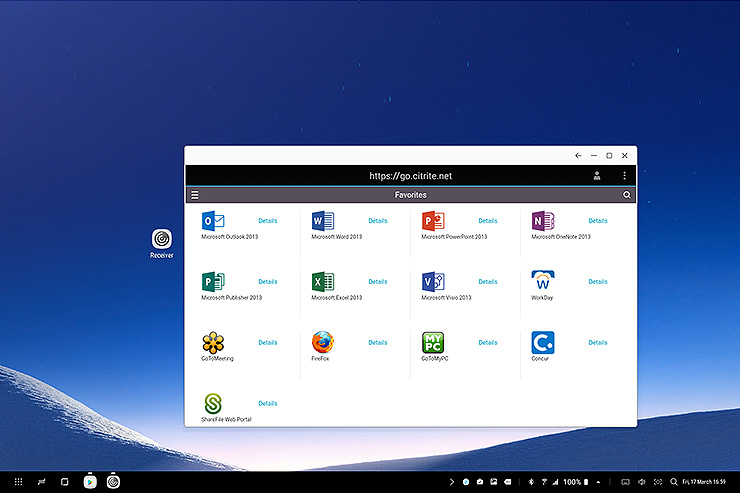Launch ShareFile Web Portal icon
Screen dimensions: 740x493
pos(213,403)
